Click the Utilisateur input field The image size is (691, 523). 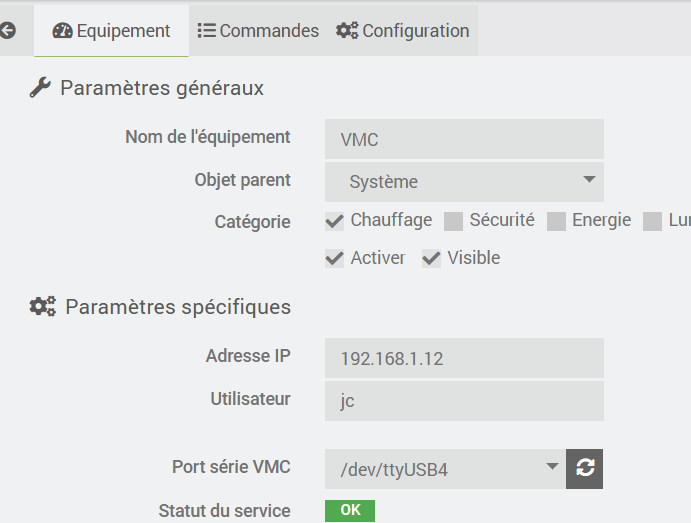(x=464, y=401)
